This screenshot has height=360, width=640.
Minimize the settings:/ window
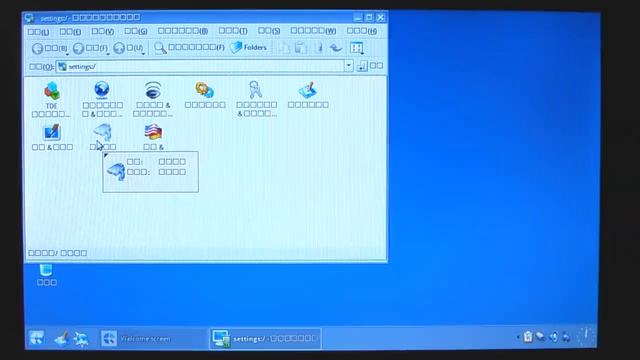[358, 18]
